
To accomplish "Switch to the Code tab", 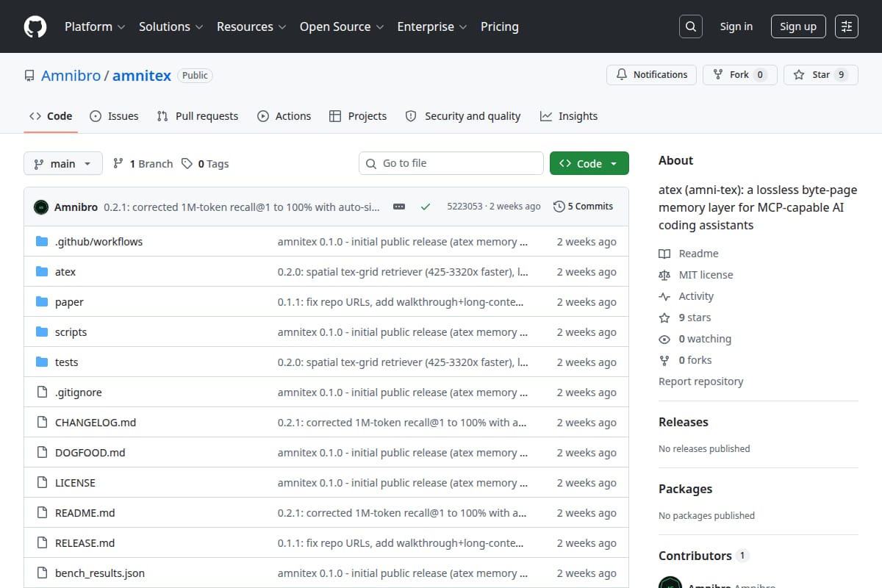I will [x=51, y=116].
